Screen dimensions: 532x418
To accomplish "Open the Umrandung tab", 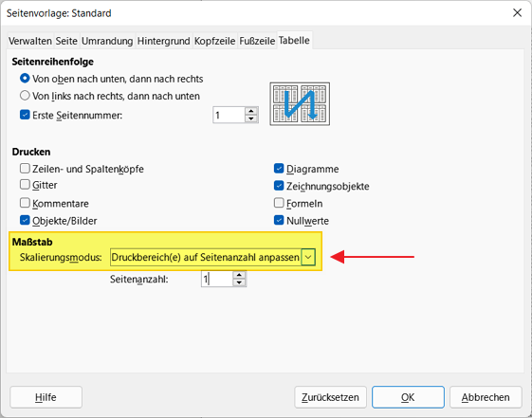I will pos(107,41).
